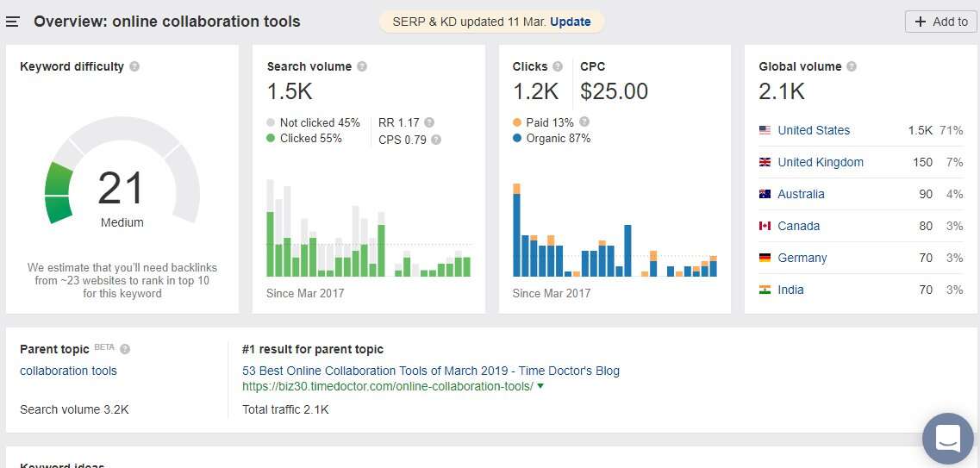Click the Paid 13% help icon
Image resolution: width=980 pixels, height=468 pixels.
tap(584, 122)
